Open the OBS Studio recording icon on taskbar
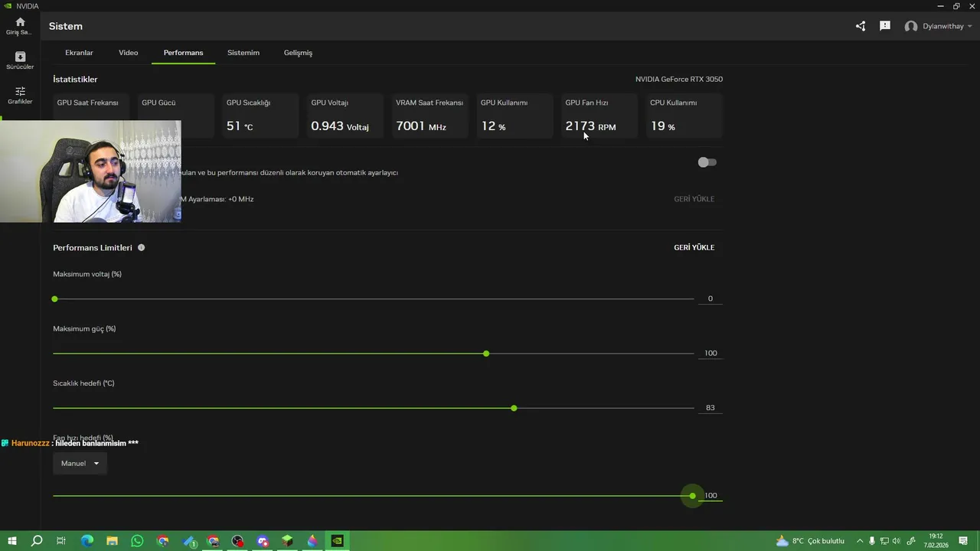The width and height of the screenshot is (980, 551). (x=237, y=541)
